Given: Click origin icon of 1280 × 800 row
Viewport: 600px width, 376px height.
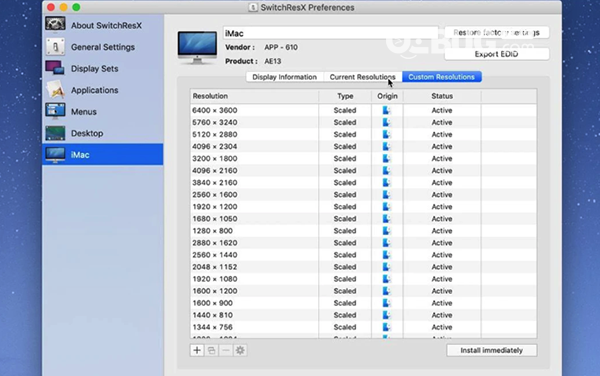Looking at the screenshot, I should pyautogui.click(x=386, y=231).
